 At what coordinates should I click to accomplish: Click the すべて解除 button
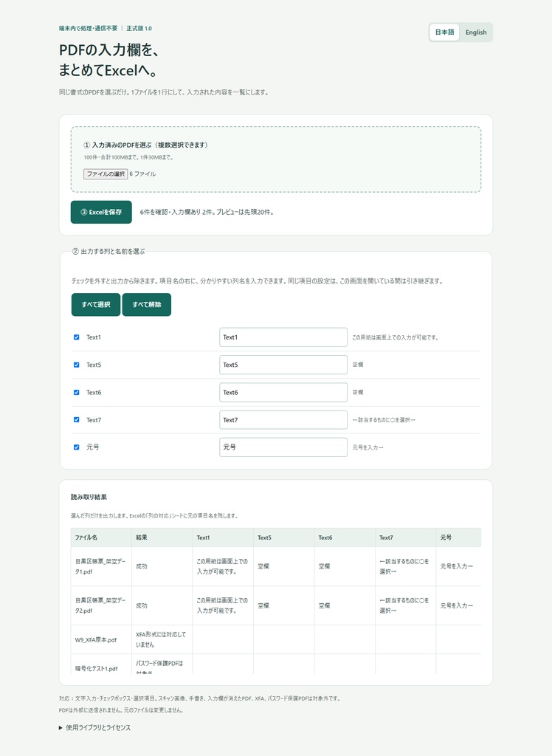click(147, 305)
